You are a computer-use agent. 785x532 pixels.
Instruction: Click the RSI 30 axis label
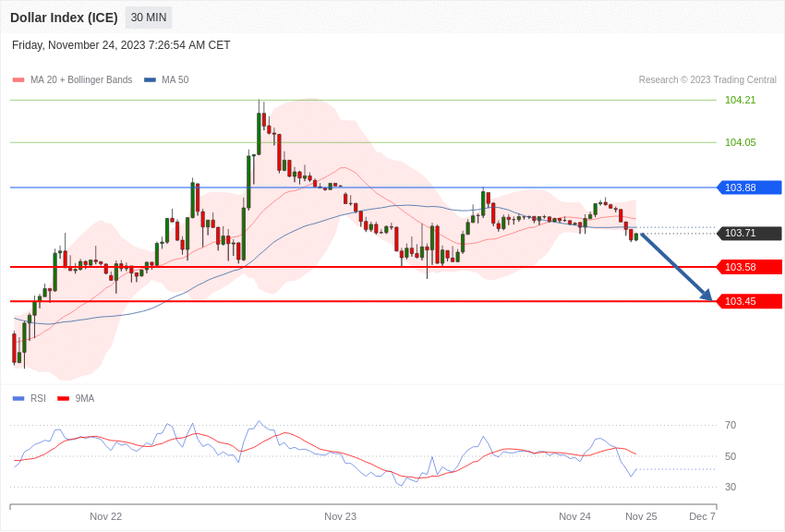pos(731,487)
